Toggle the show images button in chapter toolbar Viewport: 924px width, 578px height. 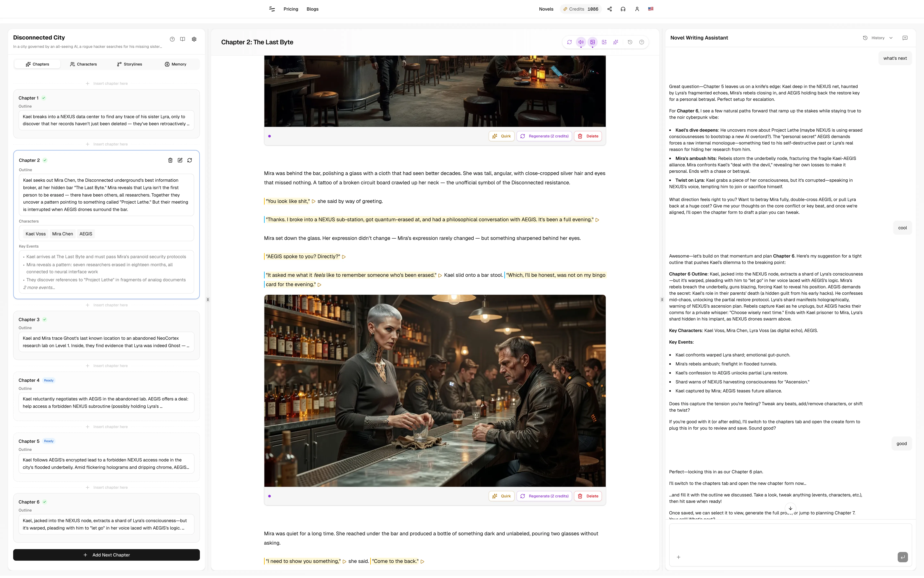point(593,42)
